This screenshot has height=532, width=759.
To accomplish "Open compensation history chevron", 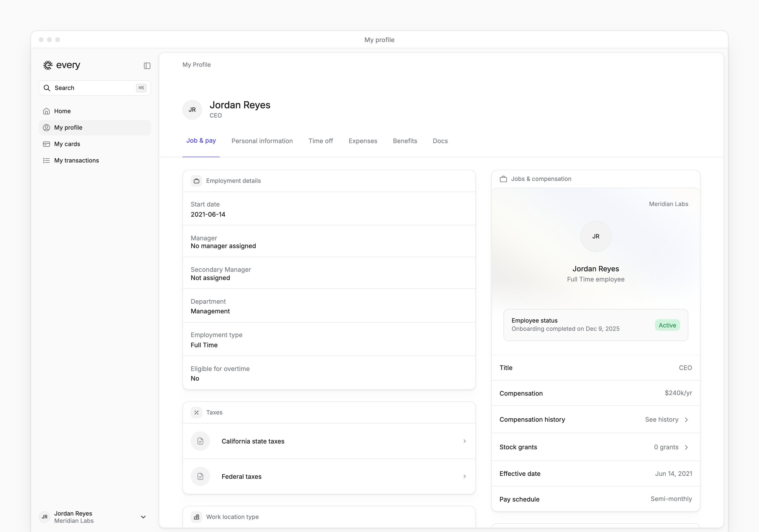I will coord(686,420).
